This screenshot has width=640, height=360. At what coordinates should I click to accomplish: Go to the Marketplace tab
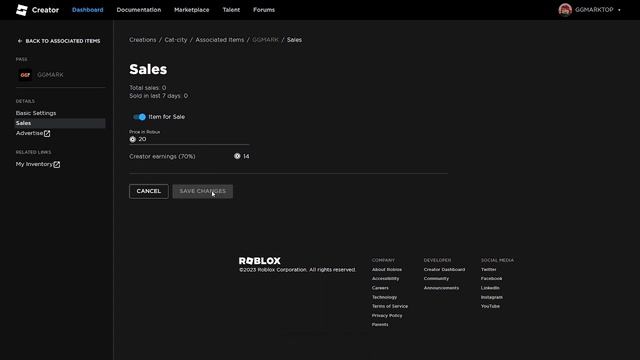coord(191,10)
